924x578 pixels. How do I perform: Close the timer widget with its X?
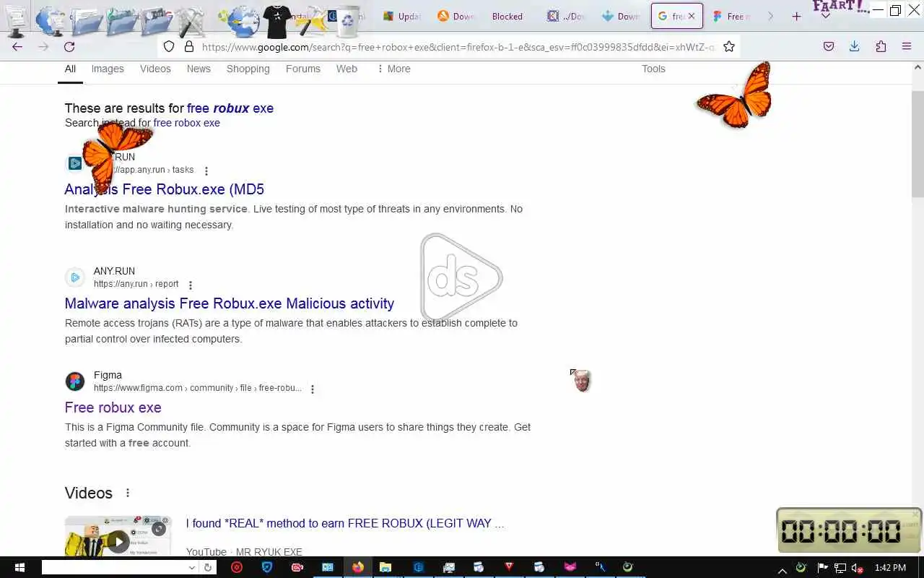915,514
